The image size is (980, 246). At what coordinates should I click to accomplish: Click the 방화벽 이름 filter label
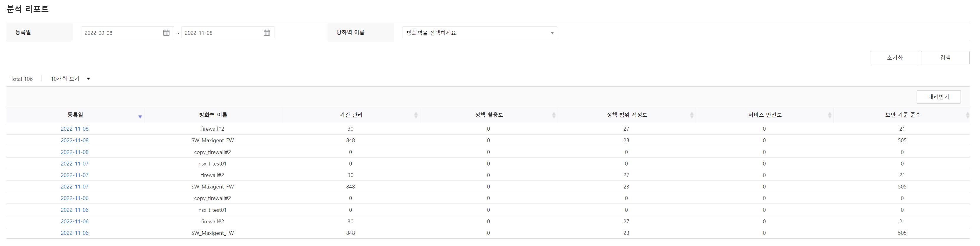[350, 32]
